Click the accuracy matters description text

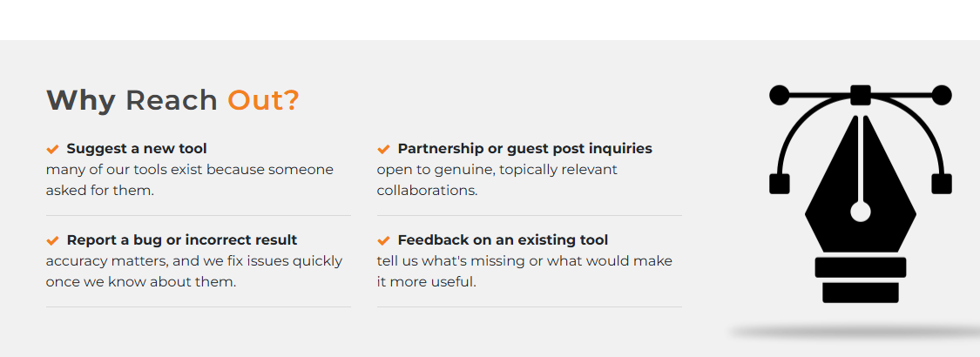193,272
